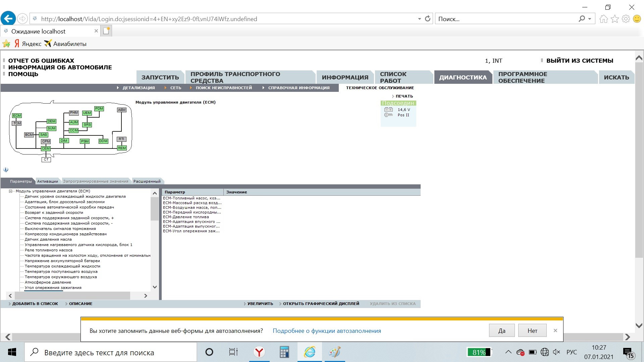Screen dimensions: 644x362
Task: Open the Calculator app in taskbar
Action: pyautogui.click(x=284, y=352)
